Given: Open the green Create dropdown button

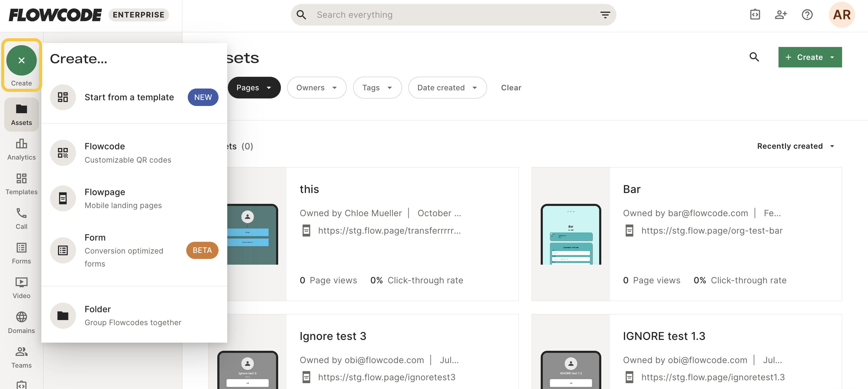Looking at the screenshot, I should click(810, 57).
